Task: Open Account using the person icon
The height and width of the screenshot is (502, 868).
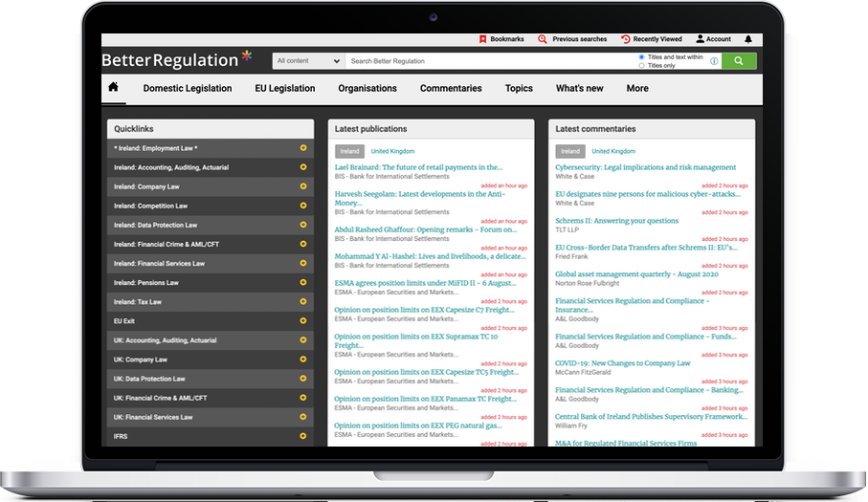Action: click(700, 39)
